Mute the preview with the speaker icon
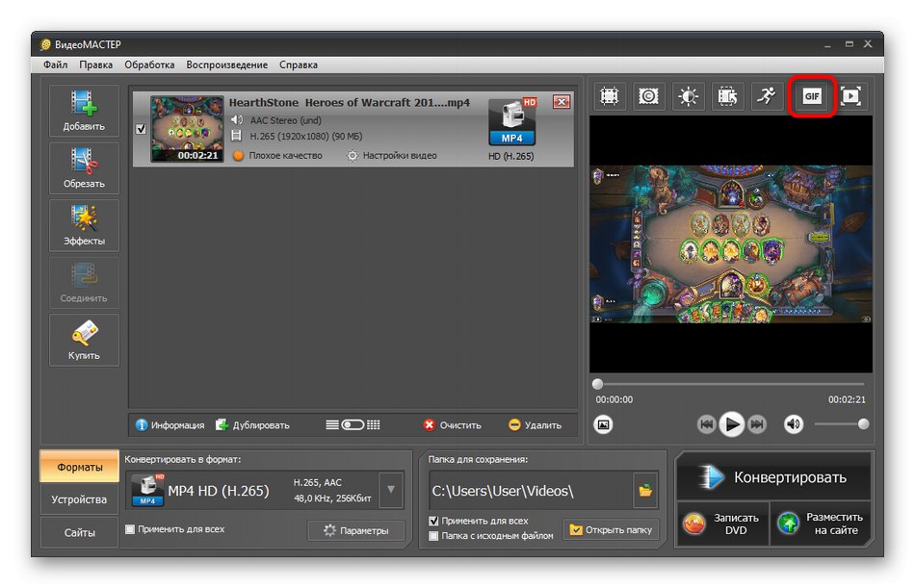This screenshot has width=915, height=588. pos(793,424)
